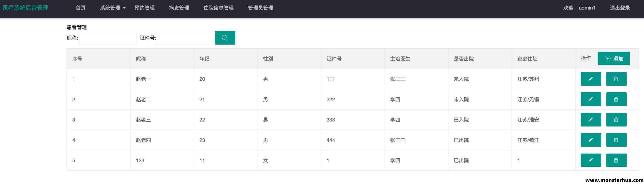This screenshot has height=187, width=644.
Task: Click the 患者管理 page heading
Action: click(77, 27)
